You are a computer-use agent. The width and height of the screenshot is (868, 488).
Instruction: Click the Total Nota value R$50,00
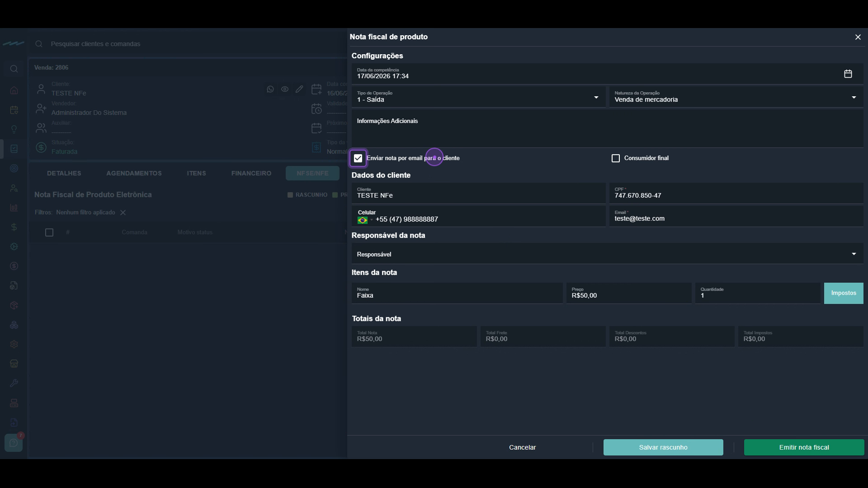click(x=414, y=337)
